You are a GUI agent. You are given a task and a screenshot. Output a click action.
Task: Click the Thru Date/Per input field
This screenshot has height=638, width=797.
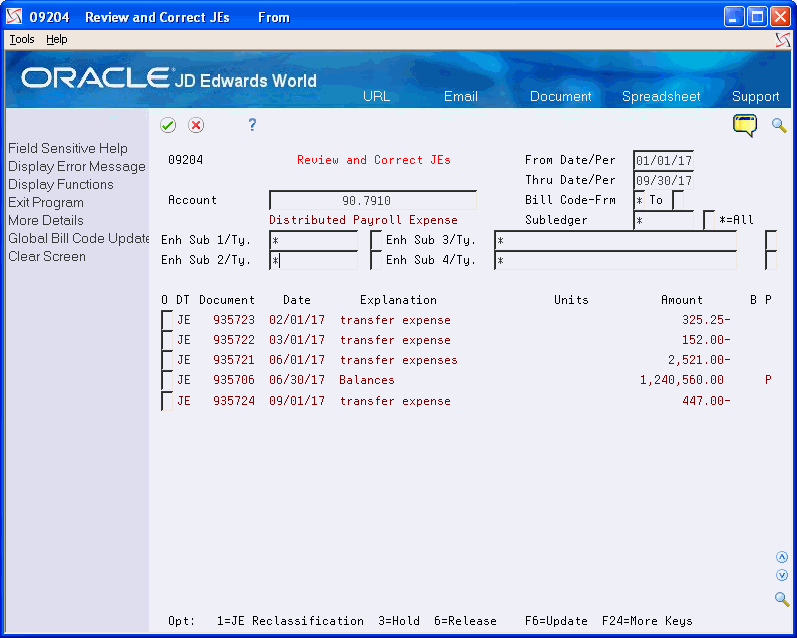click(x=663, y=180)
